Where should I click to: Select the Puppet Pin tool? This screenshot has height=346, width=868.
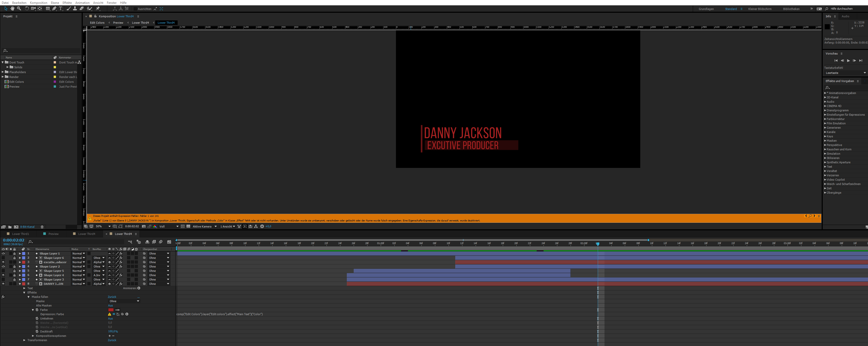(98, 9)
